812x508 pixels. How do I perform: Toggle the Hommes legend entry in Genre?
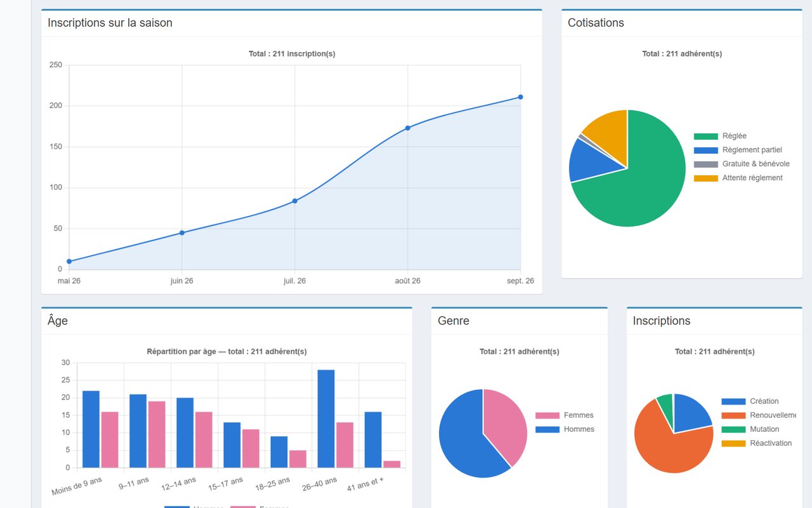tap(565, 429)
